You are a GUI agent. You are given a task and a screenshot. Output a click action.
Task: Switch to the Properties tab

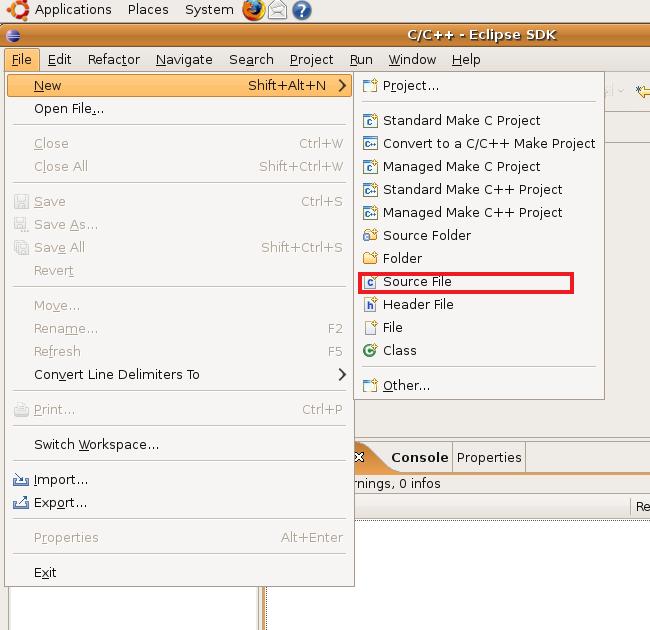(489, 458)
